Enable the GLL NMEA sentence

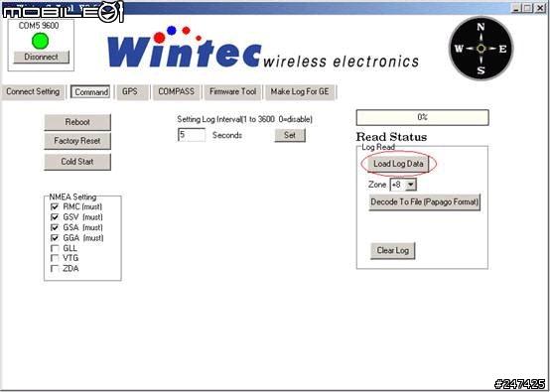coord(55,248)
